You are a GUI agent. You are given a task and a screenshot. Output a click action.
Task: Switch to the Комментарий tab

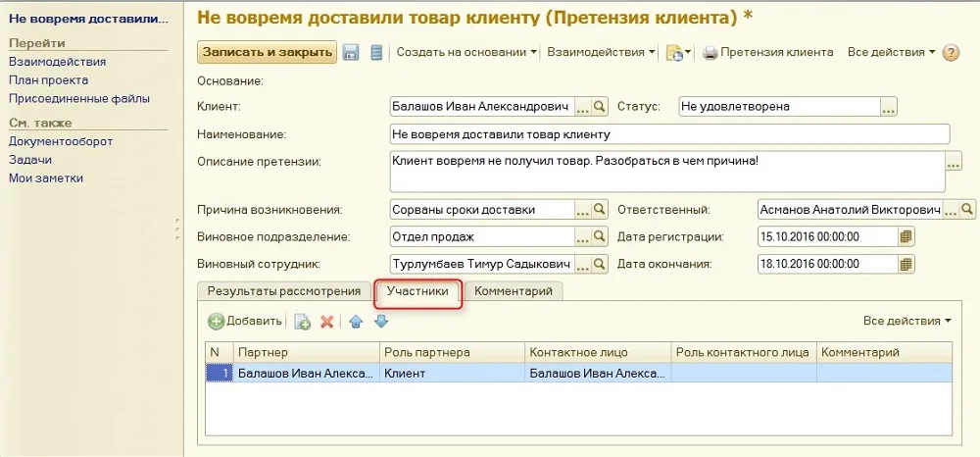(x=514, y=291)
